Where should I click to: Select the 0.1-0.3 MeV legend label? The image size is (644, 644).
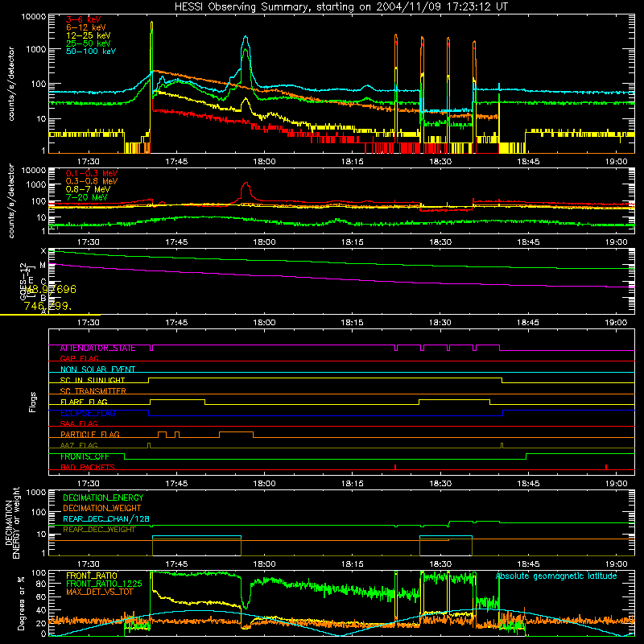pos(92,173)
